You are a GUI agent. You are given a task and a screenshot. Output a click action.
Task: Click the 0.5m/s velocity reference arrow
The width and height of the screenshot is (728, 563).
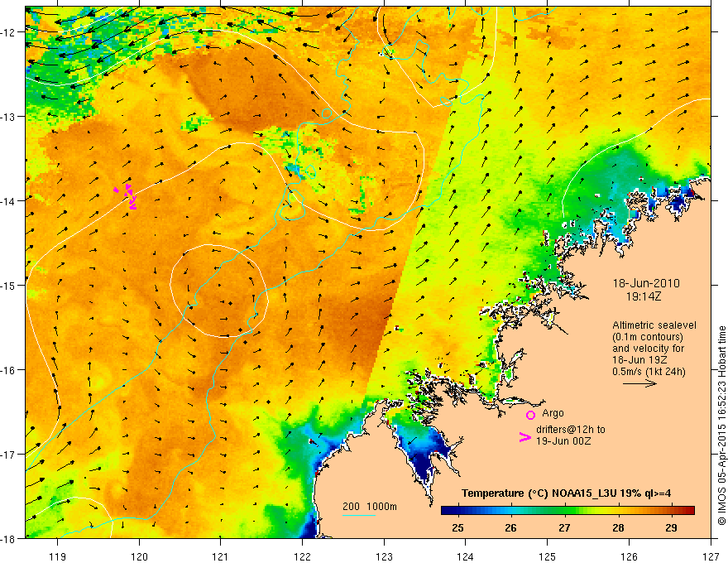[x=639, y=383]
